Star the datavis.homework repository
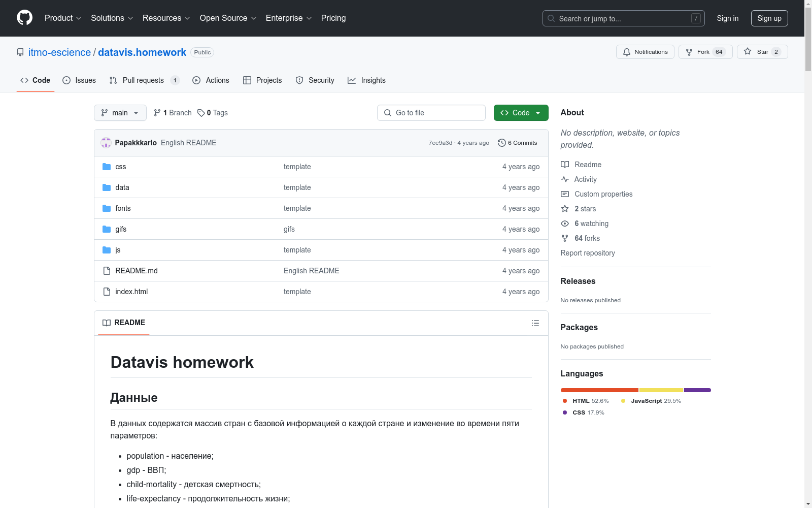Viewport: 812px width, 508px height. pyautogui.click(x=762, y=52)
